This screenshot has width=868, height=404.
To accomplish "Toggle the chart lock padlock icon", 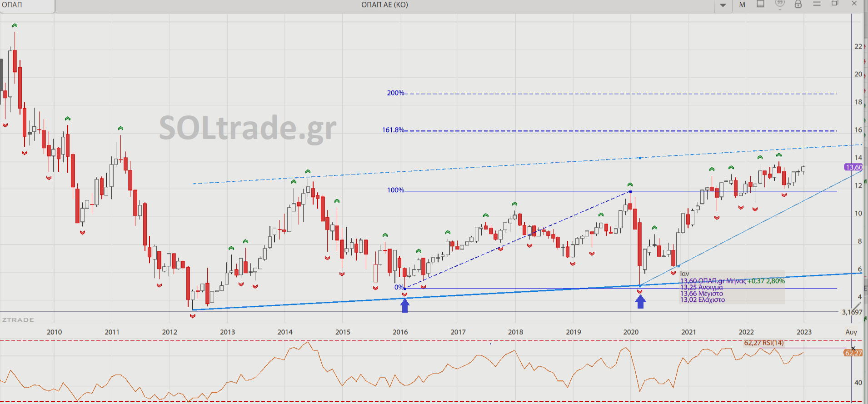I will (798, 4).
